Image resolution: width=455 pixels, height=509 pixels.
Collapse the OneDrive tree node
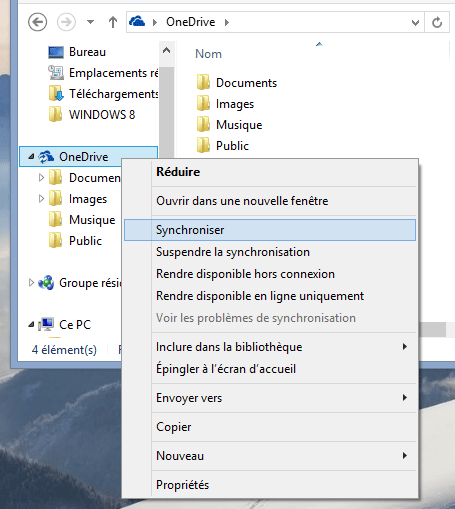coord(31,156)
